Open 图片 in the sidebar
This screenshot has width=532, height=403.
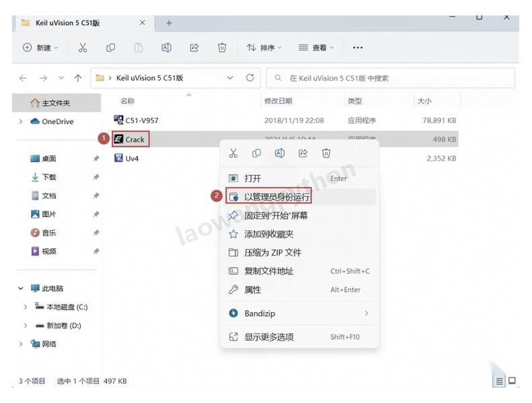(x=48, y=214)
